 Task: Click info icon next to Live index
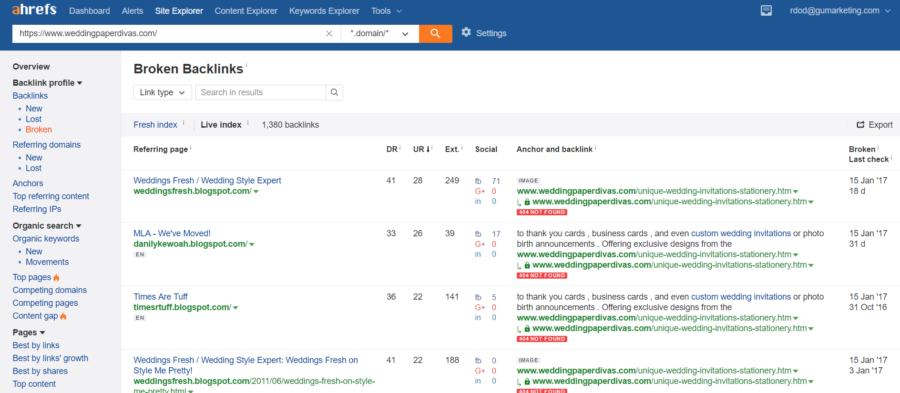[247, 122]
